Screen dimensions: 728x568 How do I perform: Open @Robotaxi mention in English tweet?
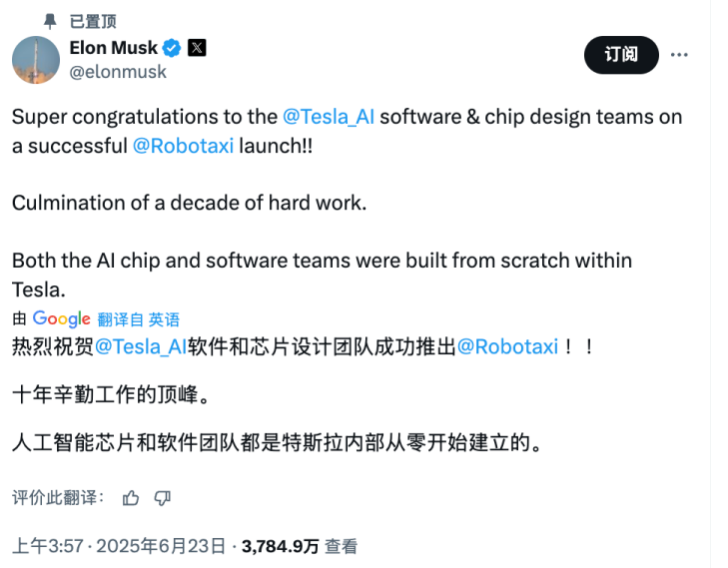coord(183,145)
